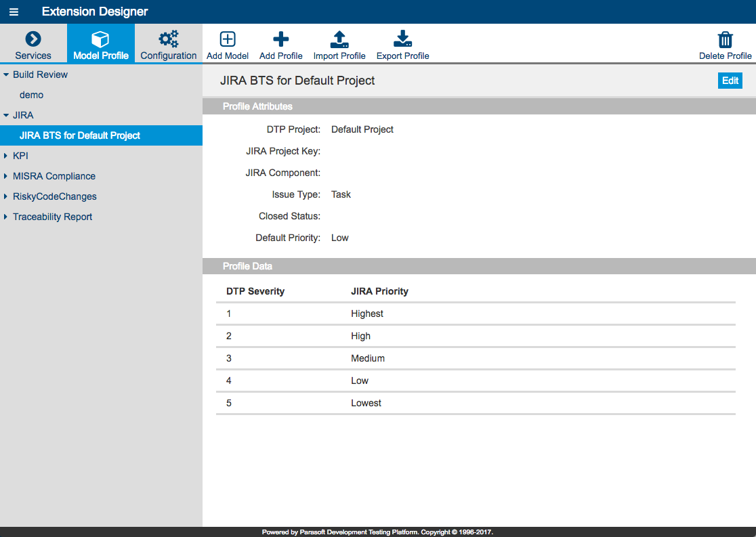Switch to the Configuration tab label

169,56
